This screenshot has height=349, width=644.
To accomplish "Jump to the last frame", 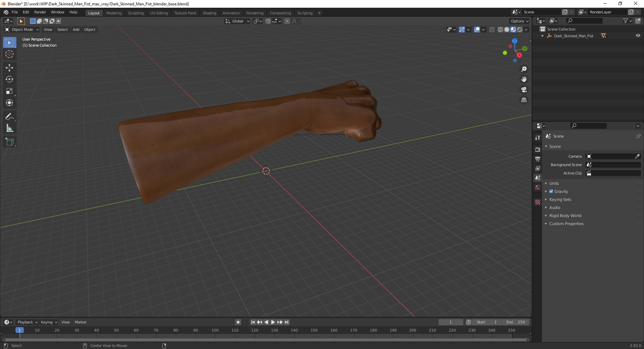I will [x=286, y=322].
